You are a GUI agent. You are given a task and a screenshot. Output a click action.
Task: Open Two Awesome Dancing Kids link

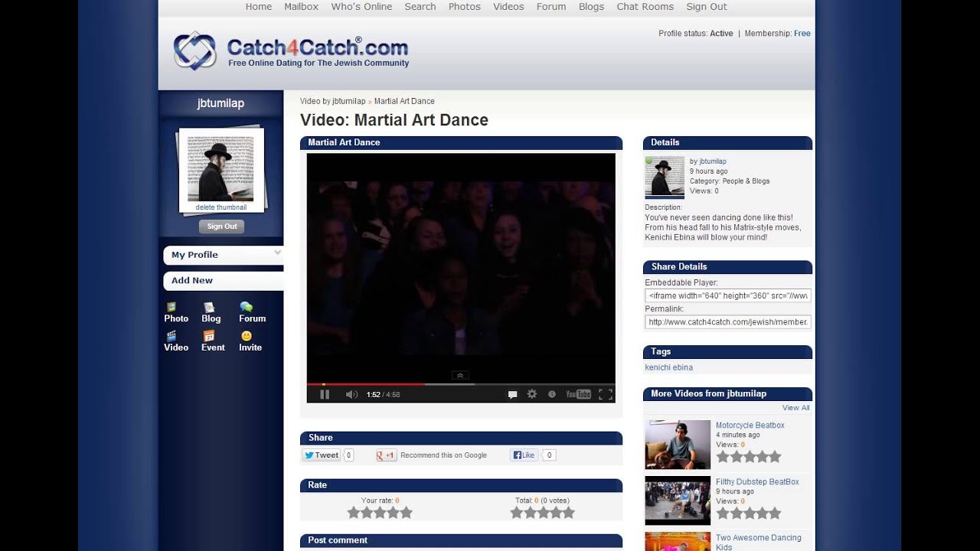[x=759, y=543]
